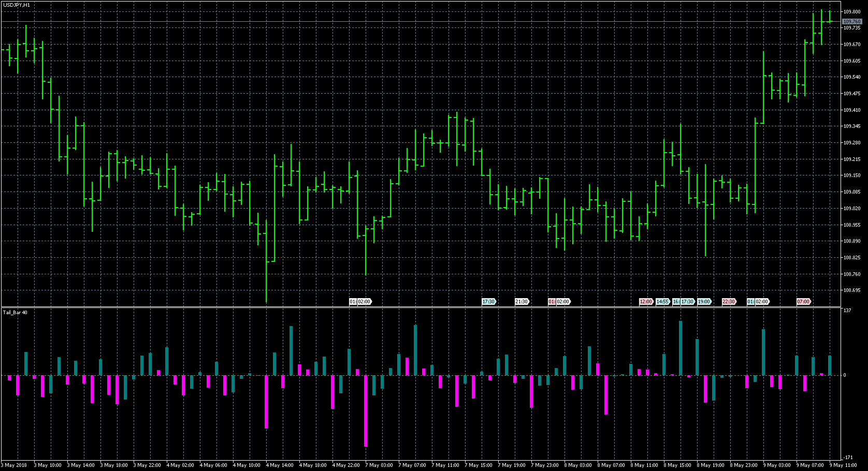Click the USDJPY,H1 chart title label
Viewport: 868px width, 471px height.
pyautogui.click(x=16, y=5)
